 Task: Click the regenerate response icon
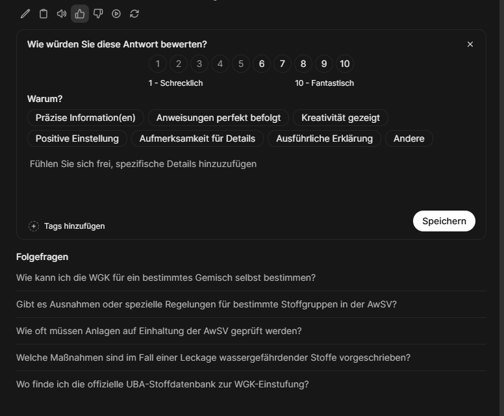(134, 14)
